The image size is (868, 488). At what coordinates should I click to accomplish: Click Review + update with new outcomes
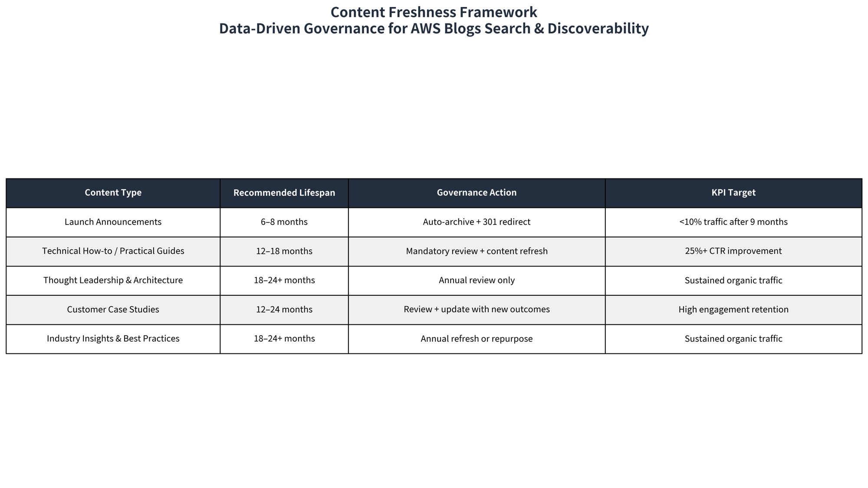[x=477, y=310]
